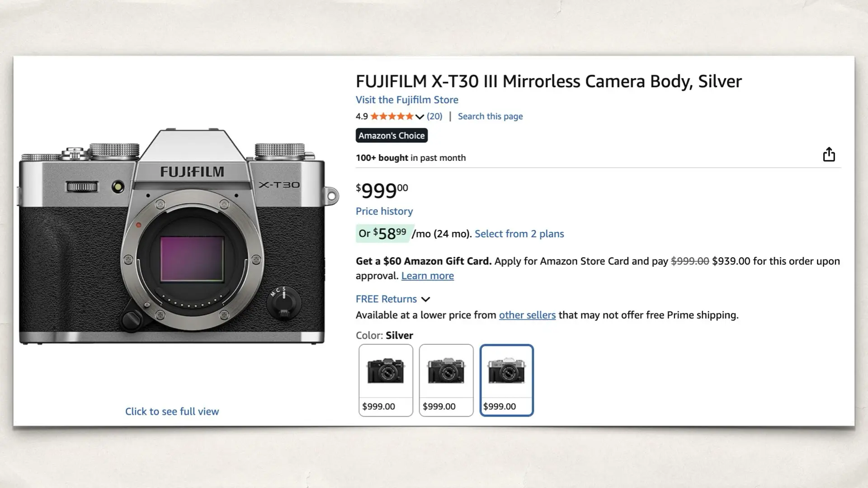868x488 pixels.
Task: Open the Select from 2 plans options
Action: [519, 234]
